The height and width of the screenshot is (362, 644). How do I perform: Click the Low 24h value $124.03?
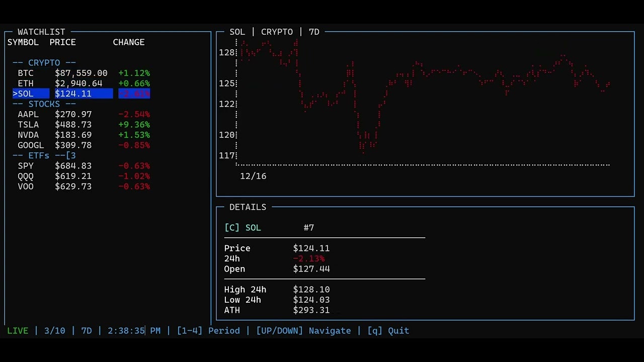tap(311, 300)
